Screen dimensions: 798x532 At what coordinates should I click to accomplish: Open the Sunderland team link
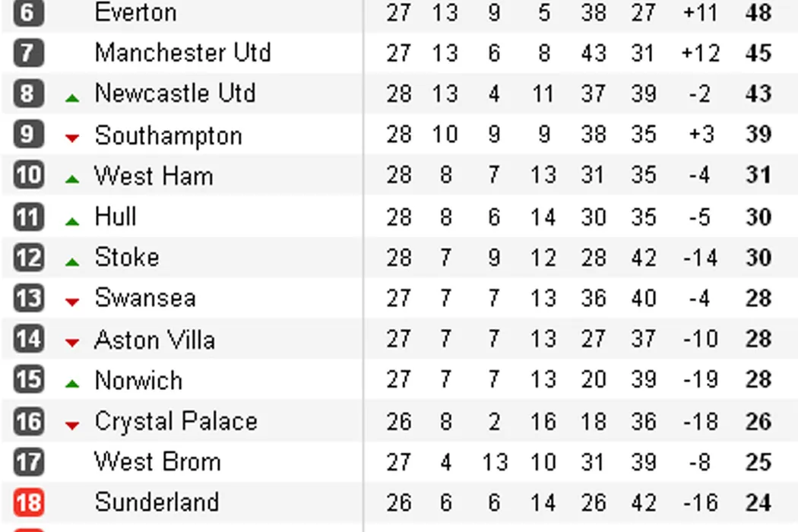[157, 502]
